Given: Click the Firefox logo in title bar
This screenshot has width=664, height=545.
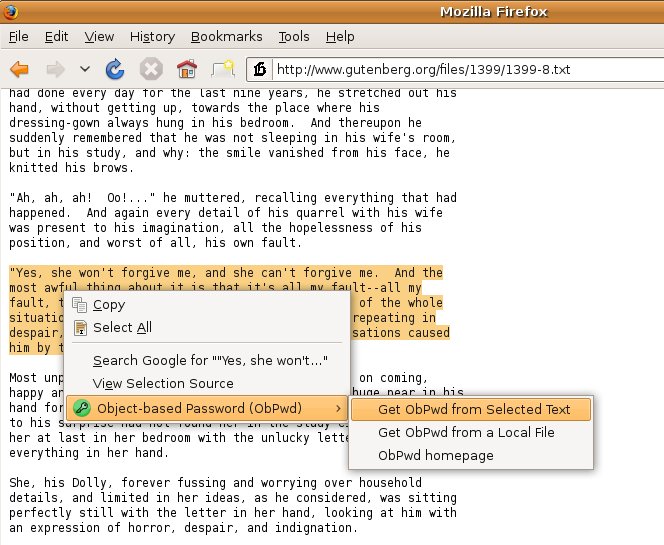Looking at the screenshot, I should (10, 11).
